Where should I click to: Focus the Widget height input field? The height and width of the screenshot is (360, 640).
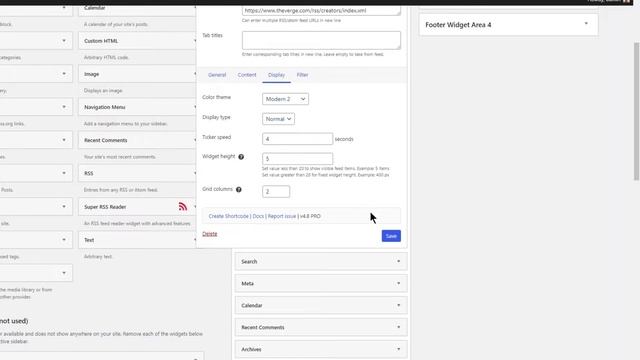pos(298,158)
